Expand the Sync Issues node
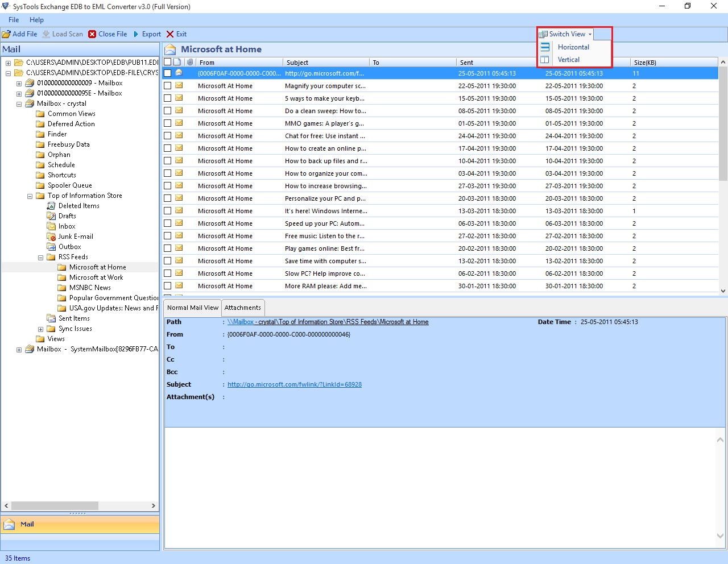 coord(40,329)
